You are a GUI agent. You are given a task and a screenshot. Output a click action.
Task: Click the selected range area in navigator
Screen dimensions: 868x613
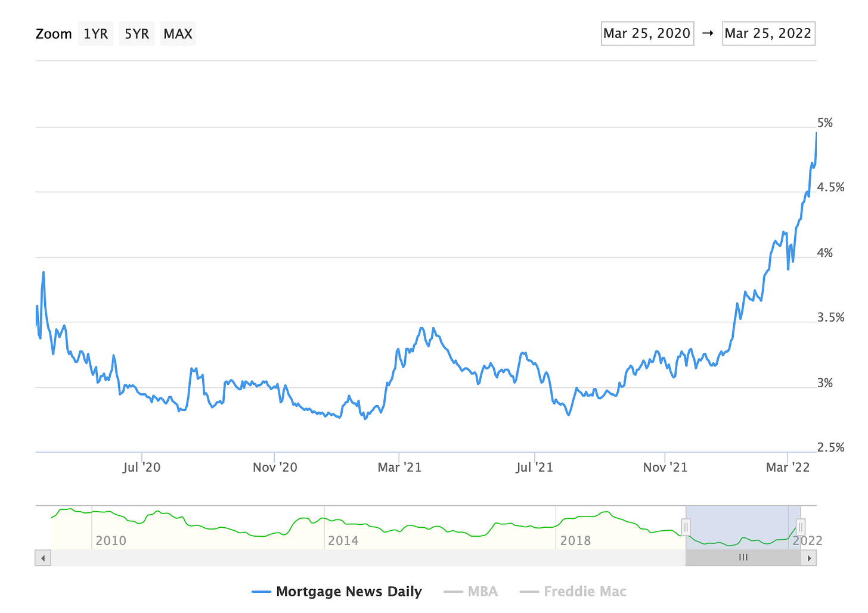(743, 527)
